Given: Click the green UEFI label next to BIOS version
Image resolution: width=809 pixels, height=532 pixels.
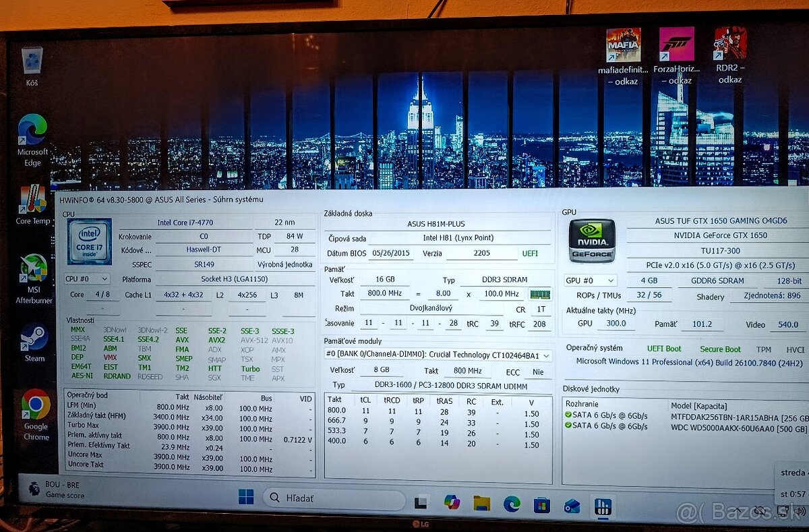Looking at the screenshot, I should tap(531, 254).
